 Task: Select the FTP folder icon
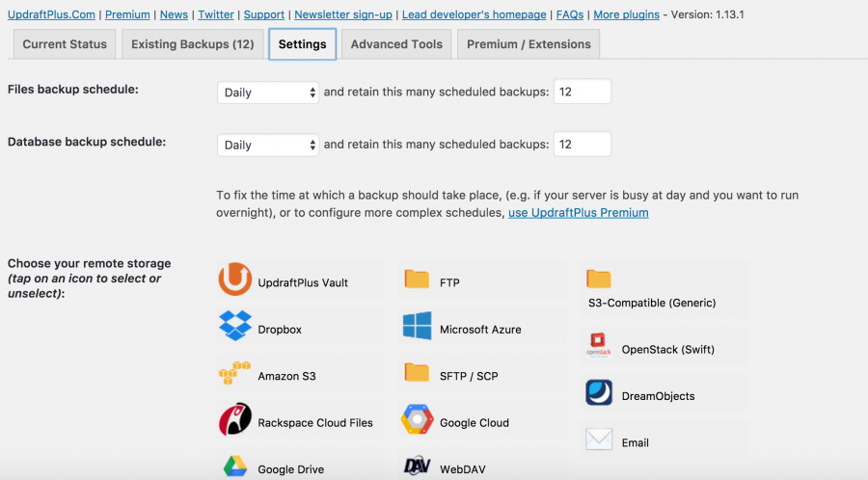(x=417, y=280)
